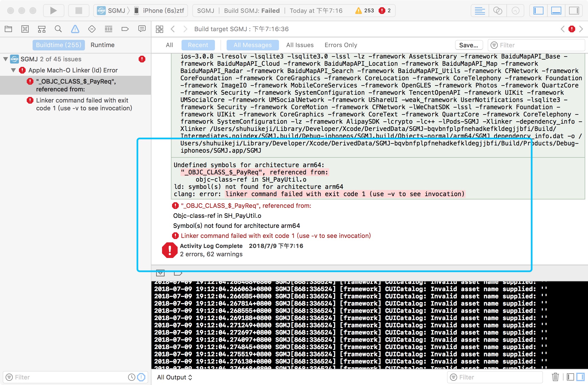Image resolution: width=588 pixels, height=385 pixels.
Task: Click the console Filter field
Action: [495, 377]
